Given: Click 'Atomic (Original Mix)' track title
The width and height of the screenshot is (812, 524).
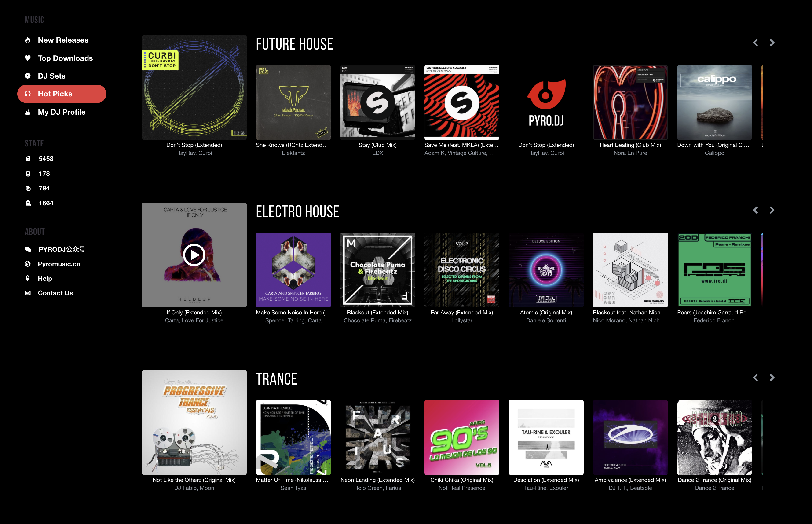Looking at the screenshot, I should click(x=546, y=312).
